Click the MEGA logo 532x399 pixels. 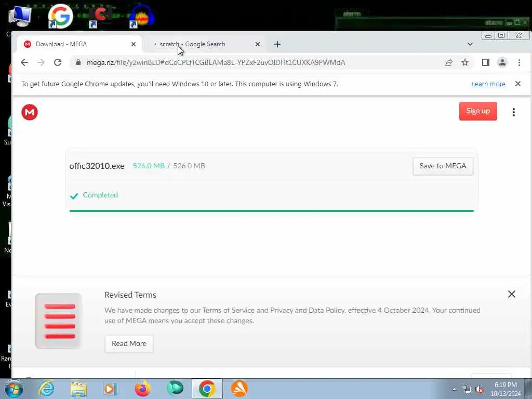[30, 112]
